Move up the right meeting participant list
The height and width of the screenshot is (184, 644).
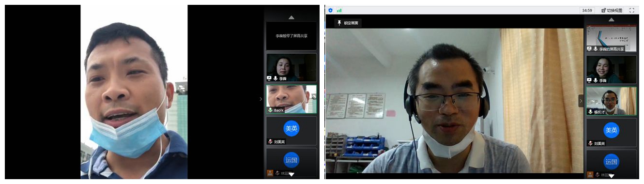[x=612, y=20]
